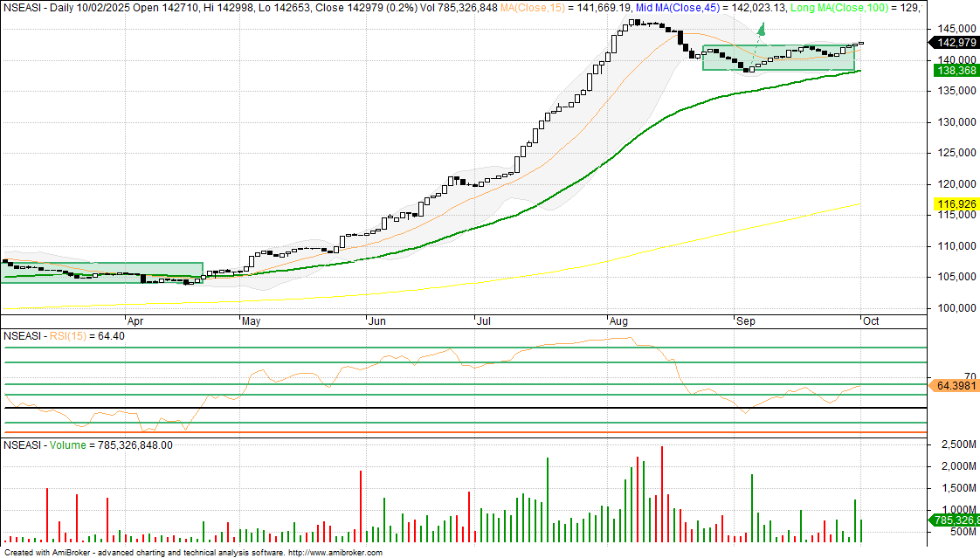Click the NSEASI Volume pane title
980x558 pixels.
pos(44,444)
